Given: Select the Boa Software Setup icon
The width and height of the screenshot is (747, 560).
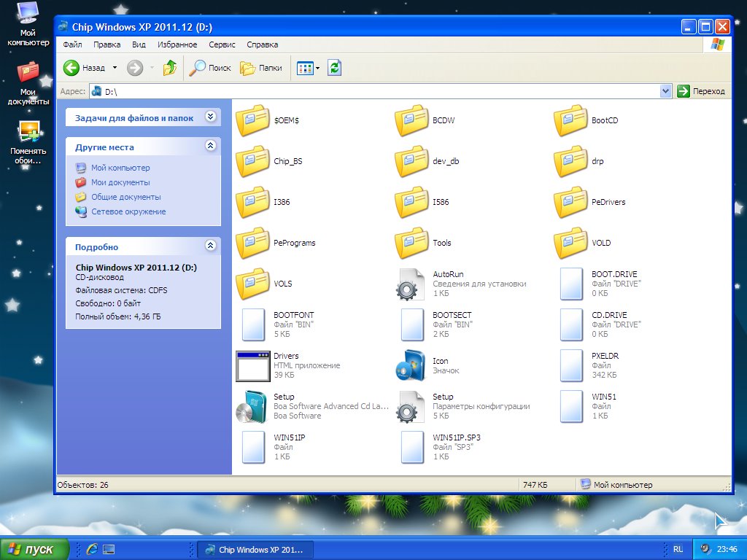Looking at the screenshot, I should pyautogui.click(x=252, y=406).
